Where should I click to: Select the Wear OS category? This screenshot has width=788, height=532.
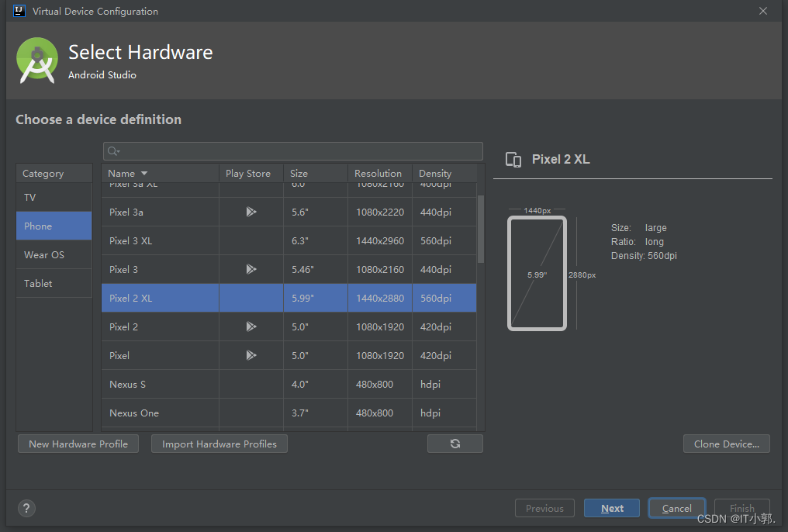pyautogui.click(x=54, y=254)
